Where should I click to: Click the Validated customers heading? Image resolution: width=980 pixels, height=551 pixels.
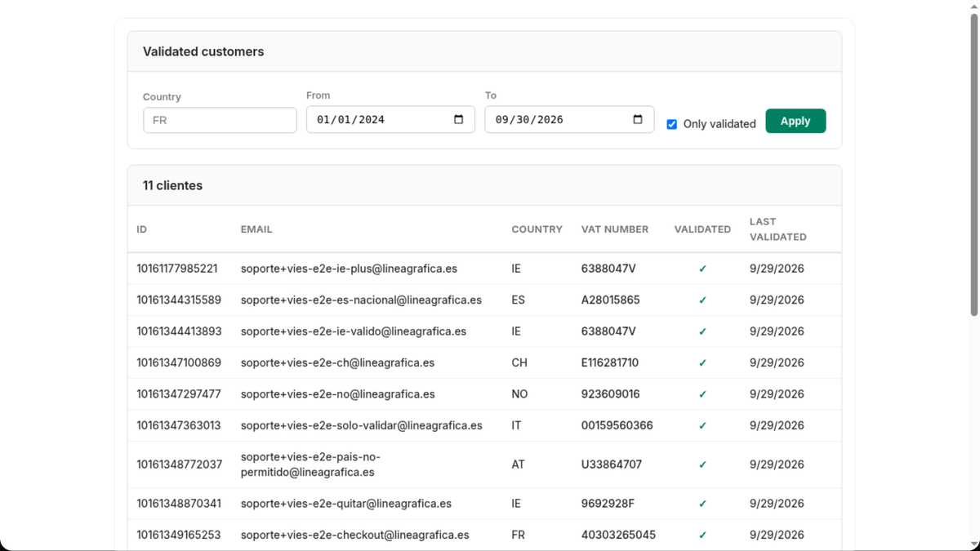(x=203, y=51)
